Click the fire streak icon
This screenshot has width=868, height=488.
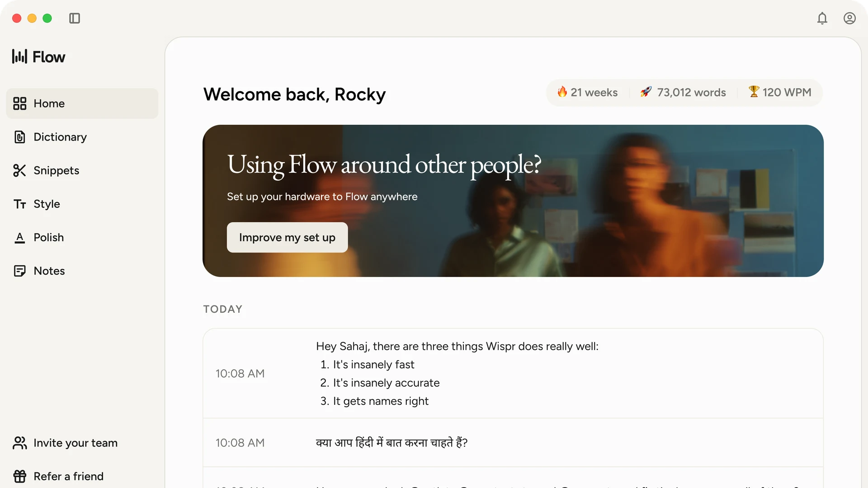tap(562, 92)
